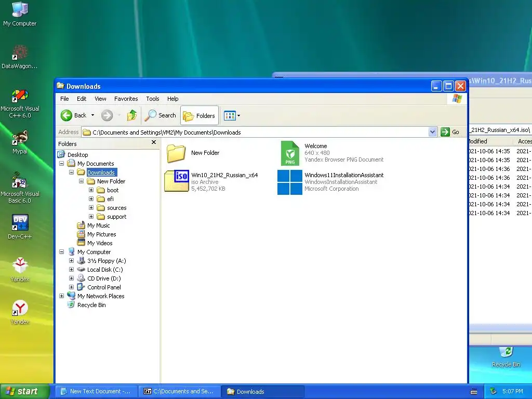The image size is (532, 399).
Task: Click the grayed Forward arrow button
Action: (x=107, y=115)
